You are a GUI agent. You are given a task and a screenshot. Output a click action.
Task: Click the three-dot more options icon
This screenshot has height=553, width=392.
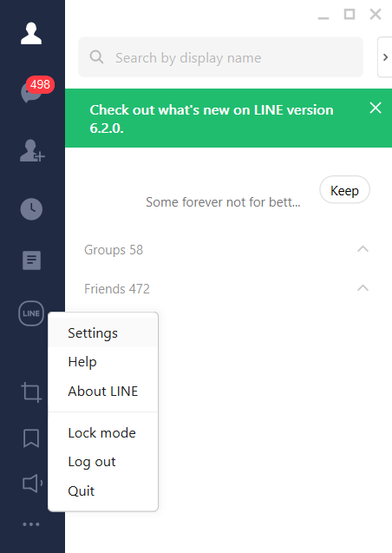(31, 524)
